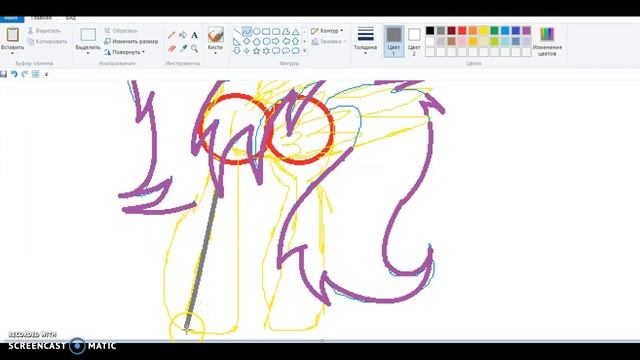The width and height of the screenshot is (640, 360).
Task: Choose the isosceles Triangle shape
Action: [296, 31]
